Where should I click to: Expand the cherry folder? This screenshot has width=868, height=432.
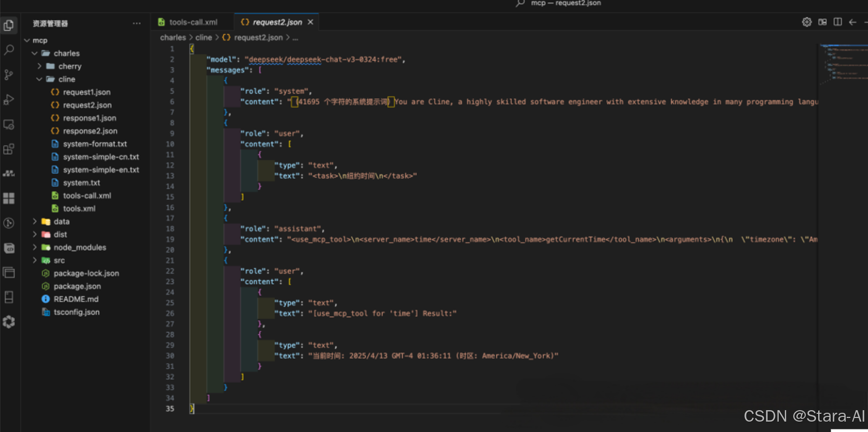point(39,67)
